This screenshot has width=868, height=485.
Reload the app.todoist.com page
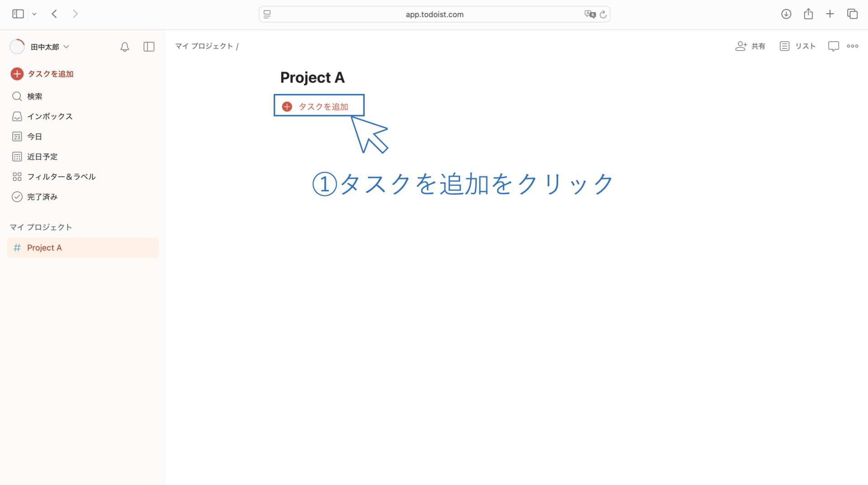pos(604,14)
